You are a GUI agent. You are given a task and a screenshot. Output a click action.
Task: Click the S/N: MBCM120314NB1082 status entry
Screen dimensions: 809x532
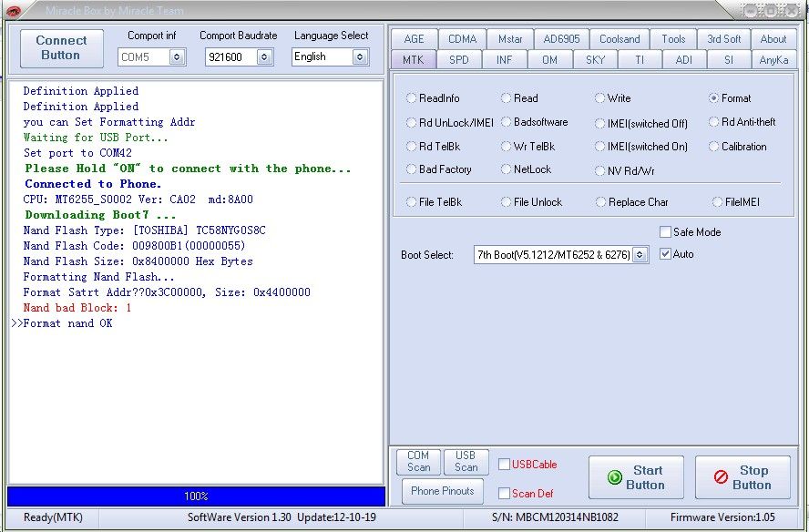click(555, 517)
